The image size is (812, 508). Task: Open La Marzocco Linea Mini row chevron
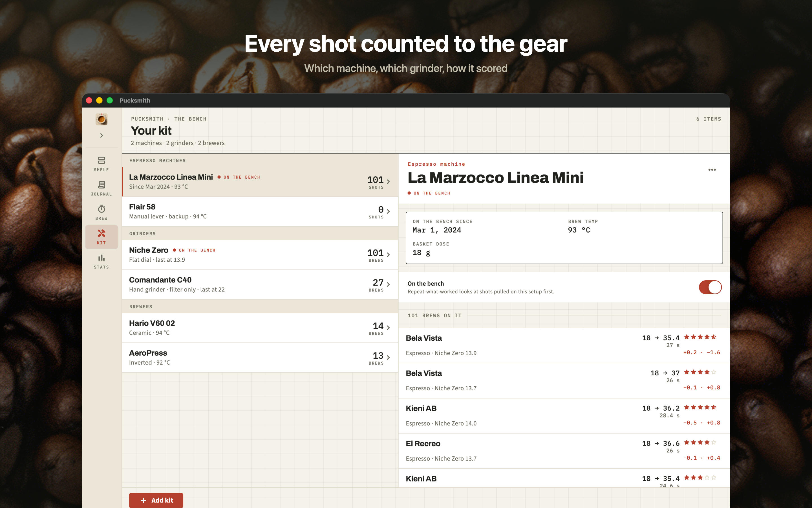coord(388,181)
